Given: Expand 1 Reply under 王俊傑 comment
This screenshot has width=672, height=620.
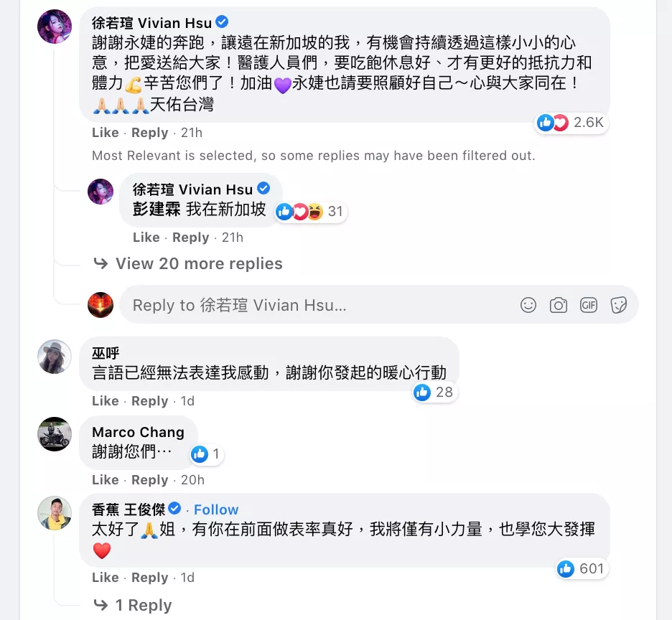Looking at the screenshot, I should coord(133,605).
